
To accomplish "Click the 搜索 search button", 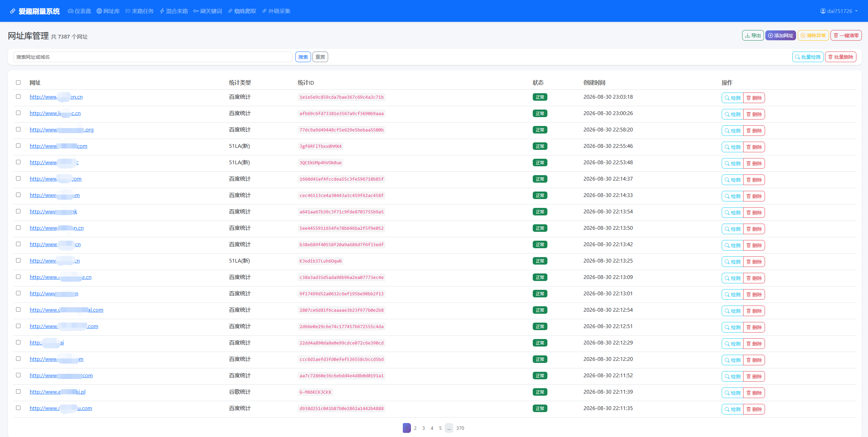I will 303,57.
